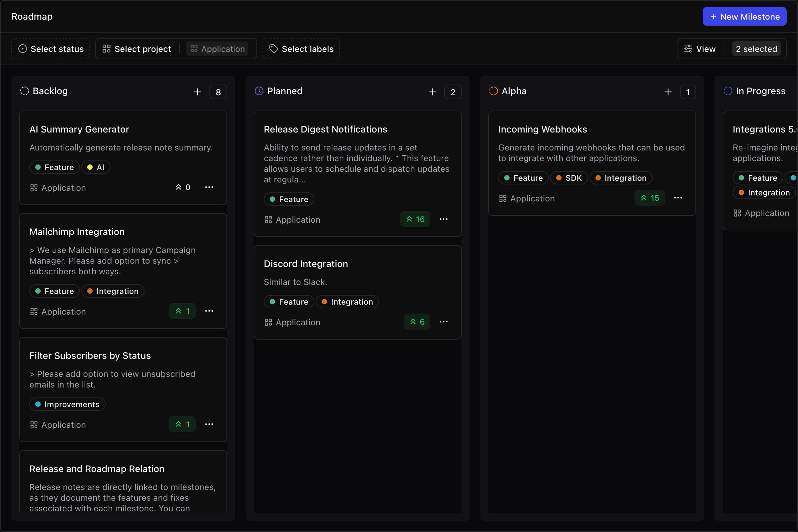Click the Application project icon on Incoming Webhooks
This screenshot has width=798, height=532.
click(503, 198)
